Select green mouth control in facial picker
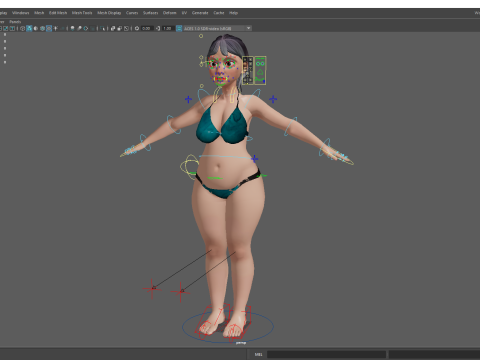Screen dimensions: 480x360 pyautogui.click(x=260, y=80)
